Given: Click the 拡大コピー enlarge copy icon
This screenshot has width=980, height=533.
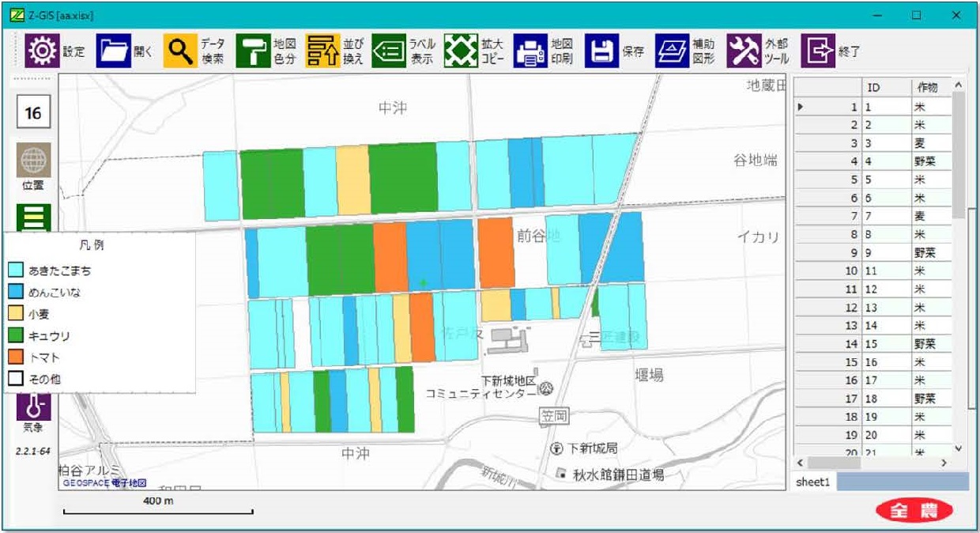Looking at the screenshot, I should [x=461, y=51].
